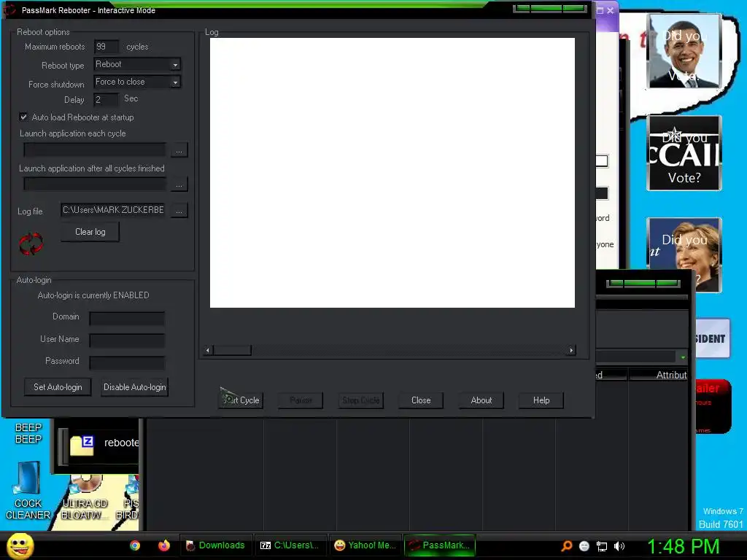
Task: Select the PassMark taskbar button
Action: (x=440, y=545)
